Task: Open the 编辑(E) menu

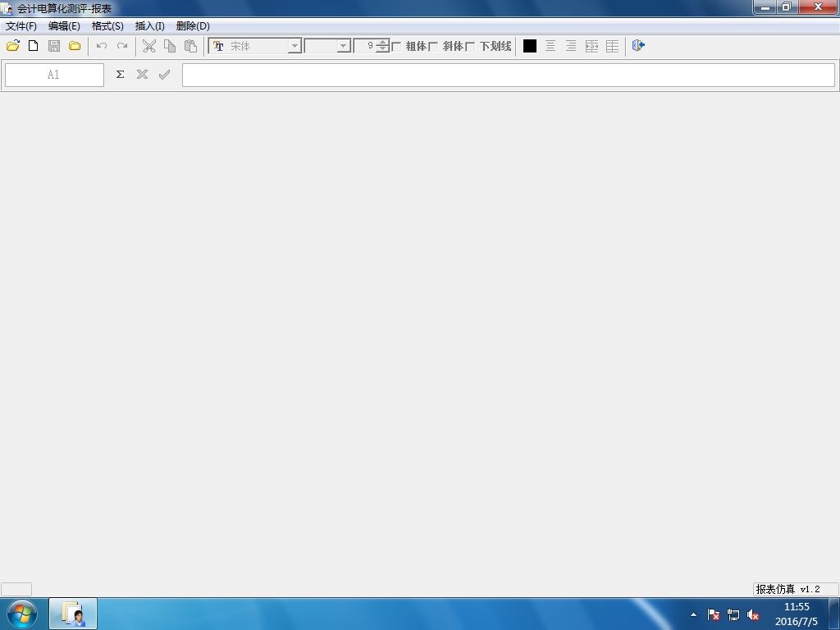Action: coord(64,25)
